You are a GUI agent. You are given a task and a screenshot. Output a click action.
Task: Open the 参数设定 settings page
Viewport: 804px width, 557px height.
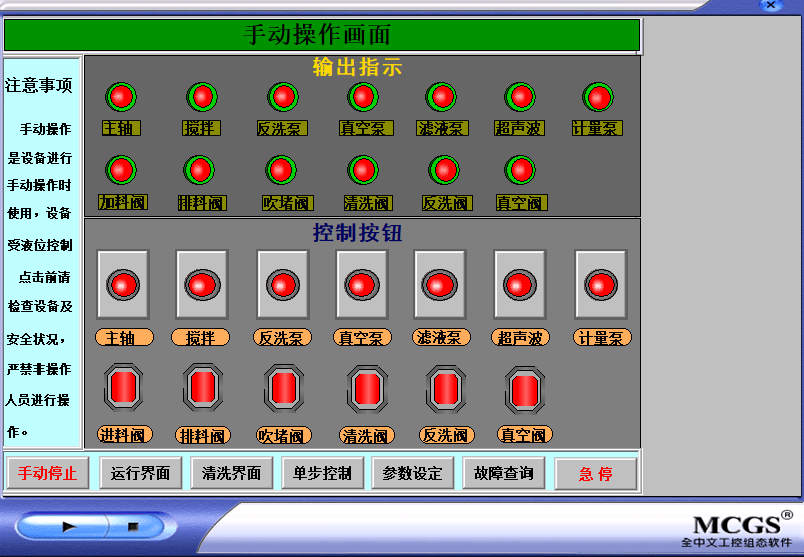[412, 473]
